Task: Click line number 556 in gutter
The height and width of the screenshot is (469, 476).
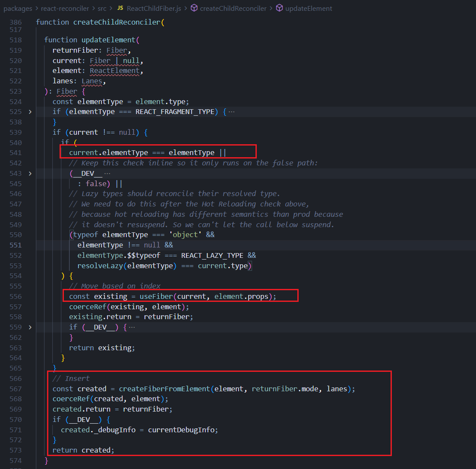Action: point(16,296)
